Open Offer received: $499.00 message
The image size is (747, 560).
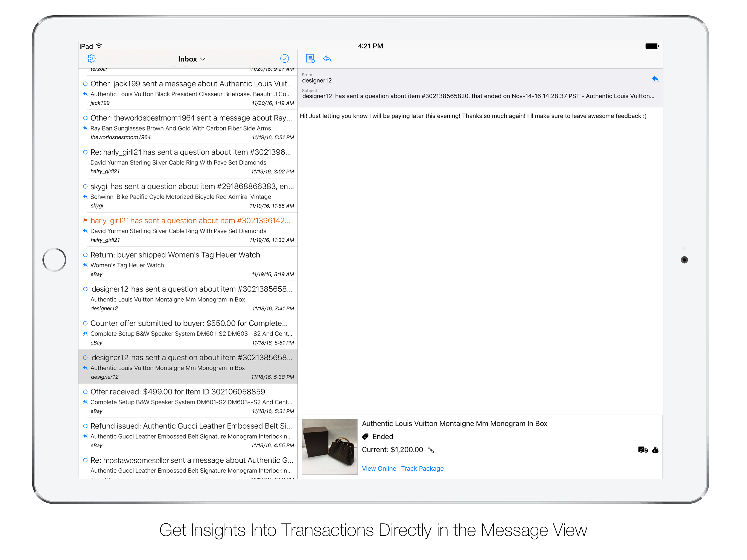[x=188, y=401]
